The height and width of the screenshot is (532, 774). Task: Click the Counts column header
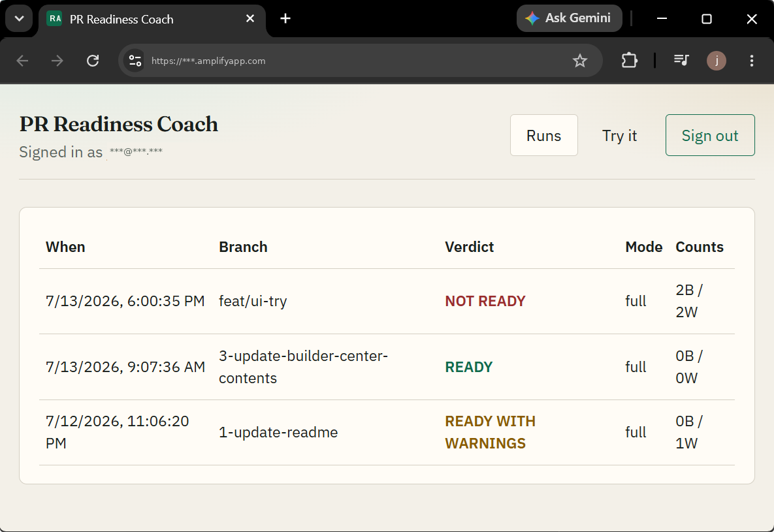pos(700,247)
